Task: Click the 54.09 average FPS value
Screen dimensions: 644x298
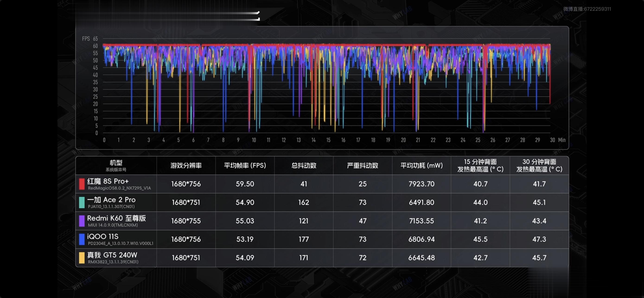Action: coord(245,258)
